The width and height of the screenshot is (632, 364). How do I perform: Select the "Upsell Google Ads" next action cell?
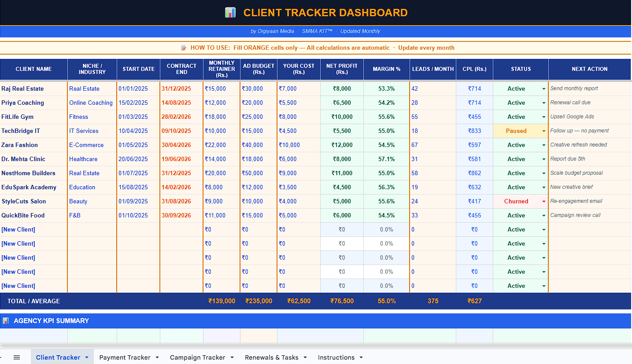click(x=590, y=117)
